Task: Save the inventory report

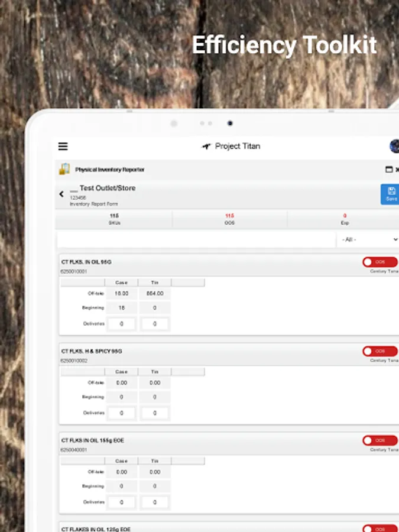Action: coord(390,194)
